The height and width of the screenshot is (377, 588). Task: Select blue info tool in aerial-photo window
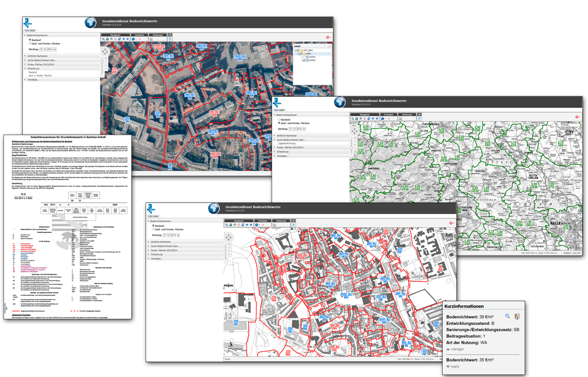(x=133, y=39)
